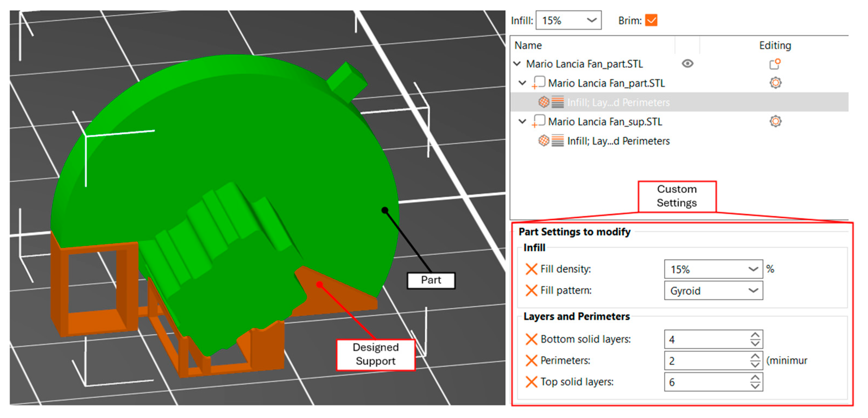Open the Fill pattern Gyroid dropdown

point(753,291)
